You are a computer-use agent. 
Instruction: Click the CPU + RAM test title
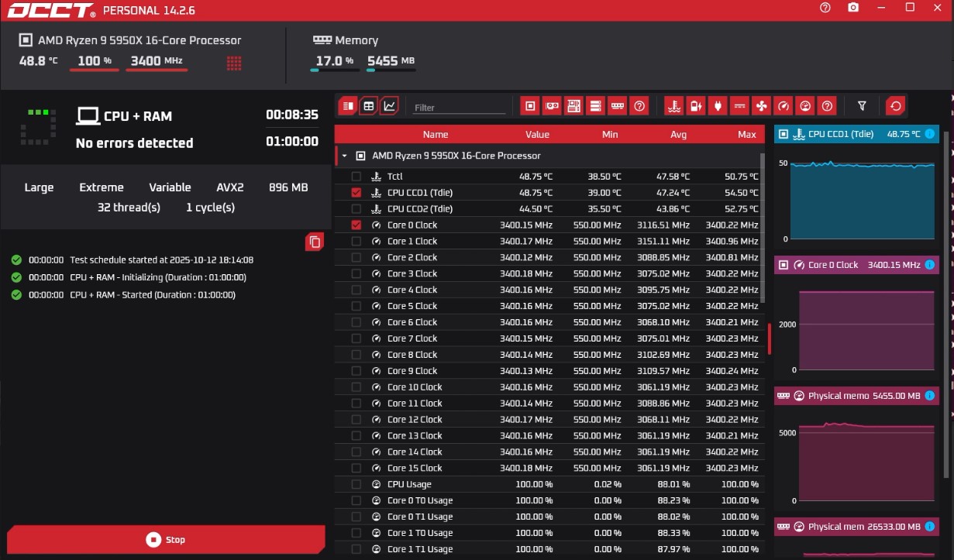[137, 116]
